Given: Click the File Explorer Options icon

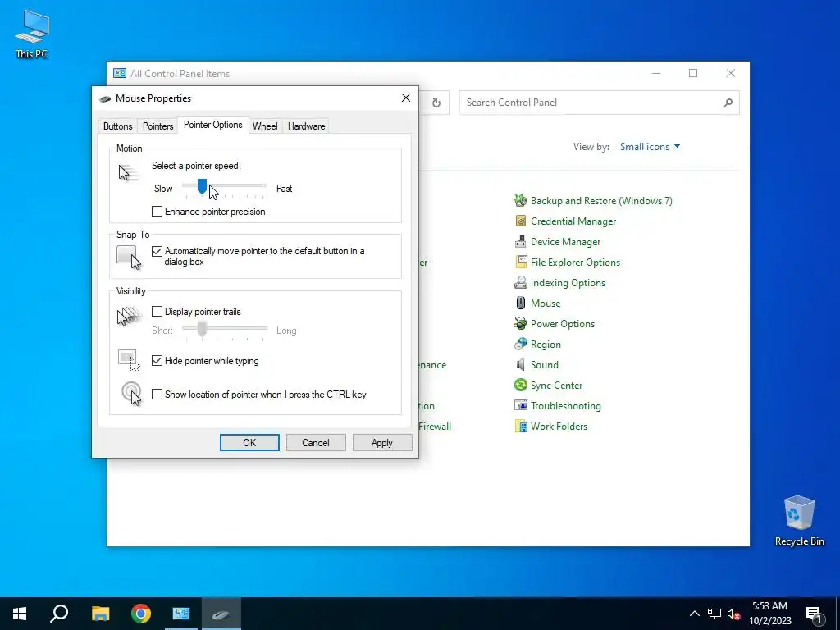Looking at the screenshot, I should [520, 262].
